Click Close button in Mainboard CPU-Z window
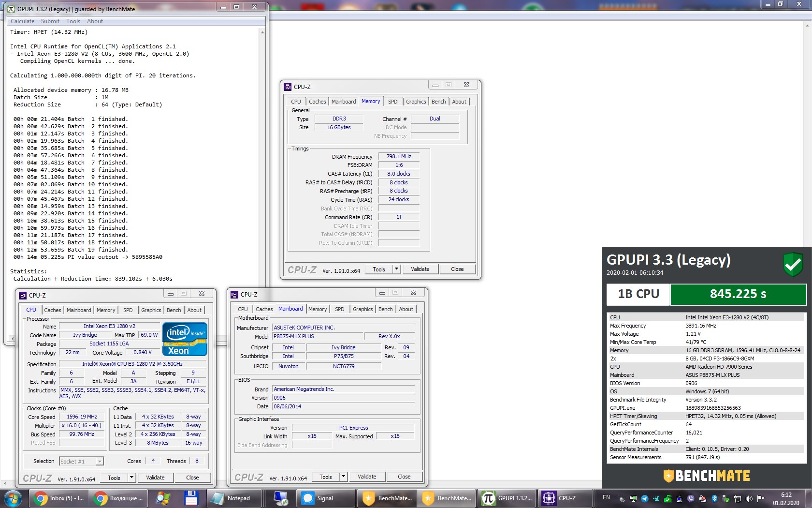Viewport: 812px width, 508px height. pyautogui.click(x=404, y=477)
